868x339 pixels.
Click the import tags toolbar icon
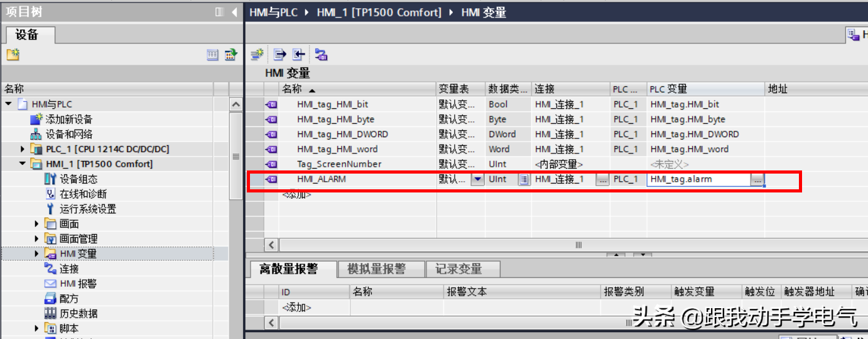point(298,55)
